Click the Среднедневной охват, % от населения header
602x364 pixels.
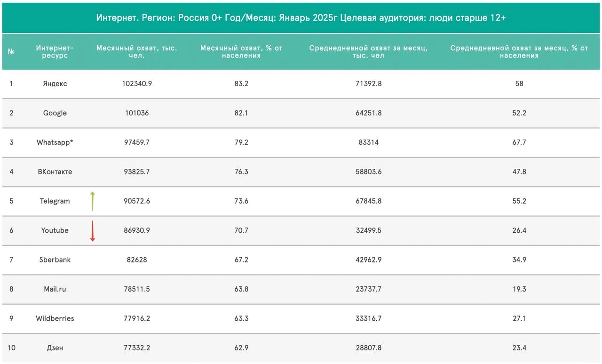pos(519,52)
